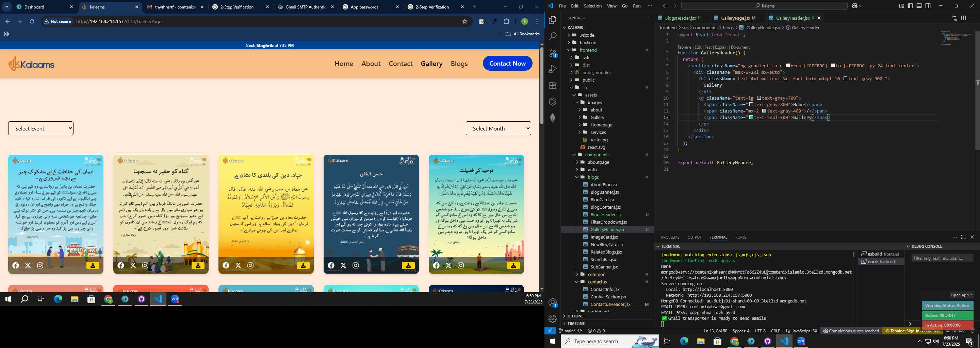Open Task View next to Windows search box

click(x=667, y=341)
